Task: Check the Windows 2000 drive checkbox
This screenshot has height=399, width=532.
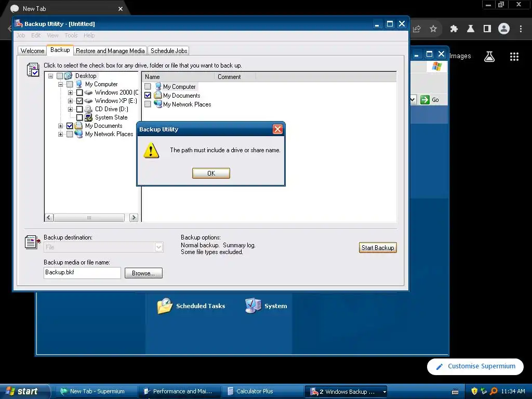Action: click(x=79, y=92)
